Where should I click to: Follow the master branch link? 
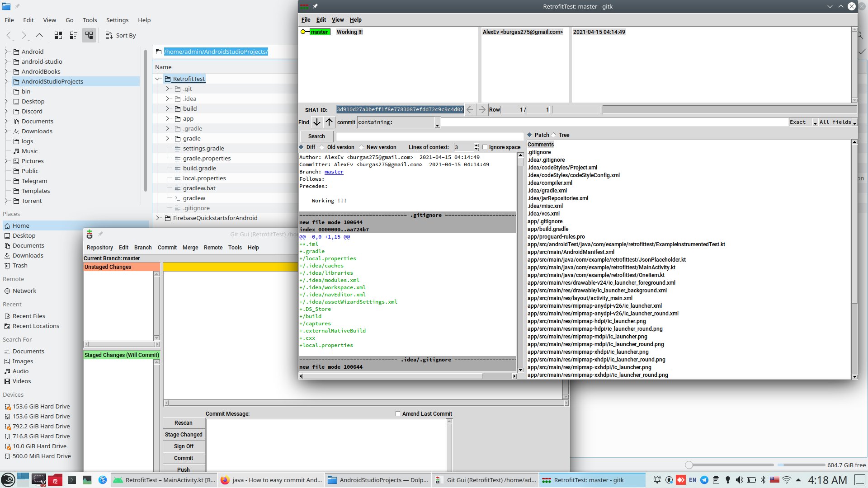click(x=334, y=172)
